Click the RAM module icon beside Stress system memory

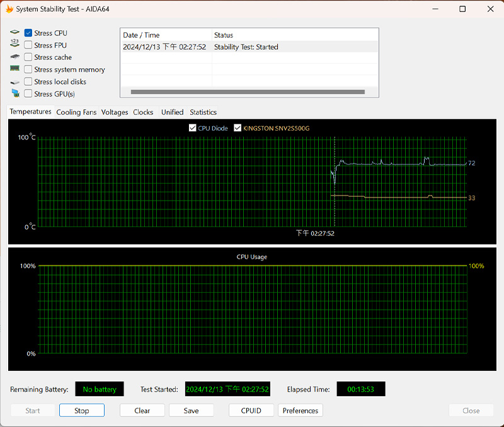tap(14, 68)
